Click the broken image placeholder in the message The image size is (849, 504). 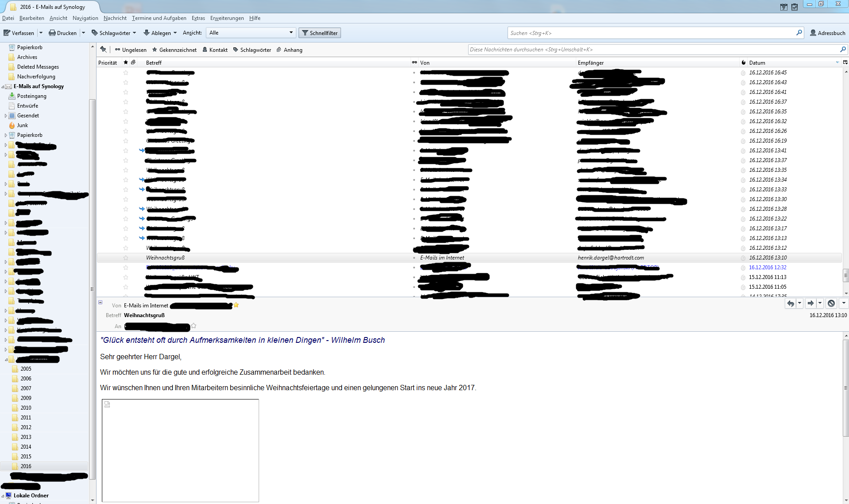tap(180, 450)
